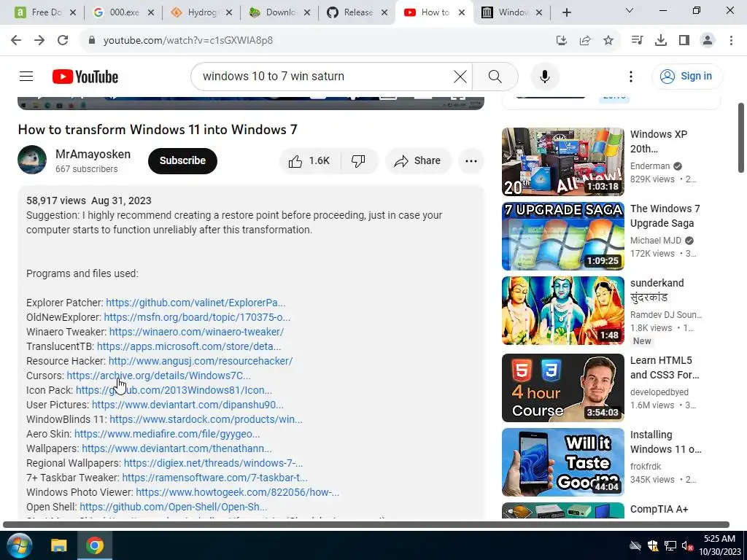
Task: Play the Windows XP 20th video thumbnail
Action: click(x=562, y=162)
